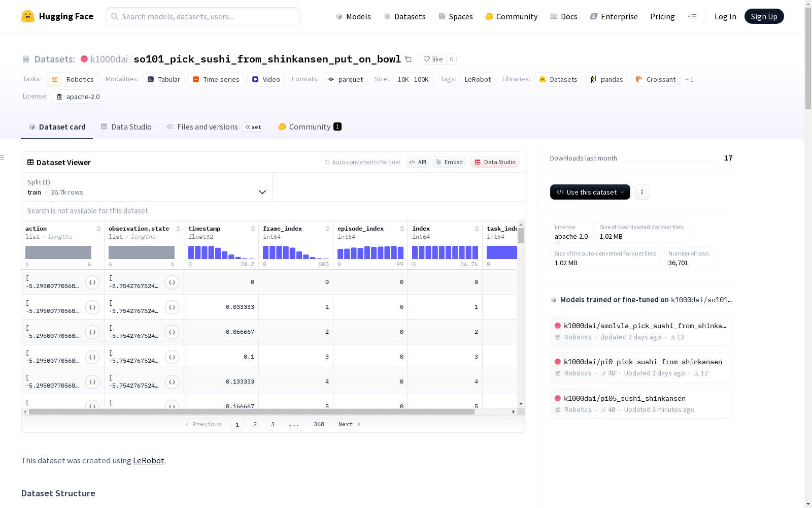Click the search magnifier icon
This screenshot has width=812, height=508.
click(x=115, y=16)
